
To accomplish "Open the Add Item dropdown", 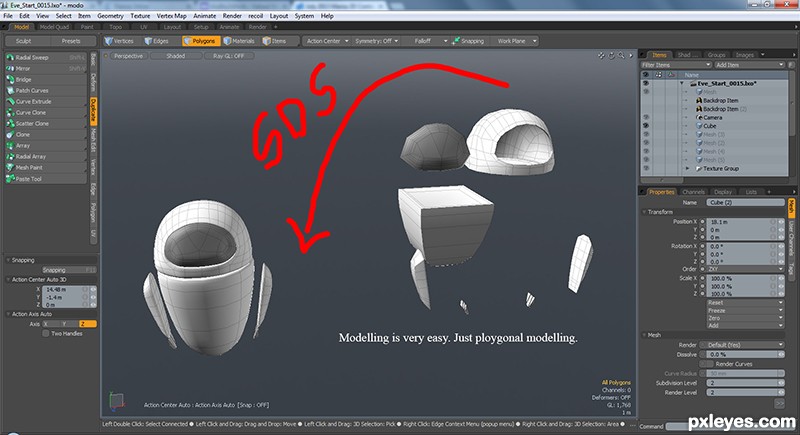I will click(749, 65).
